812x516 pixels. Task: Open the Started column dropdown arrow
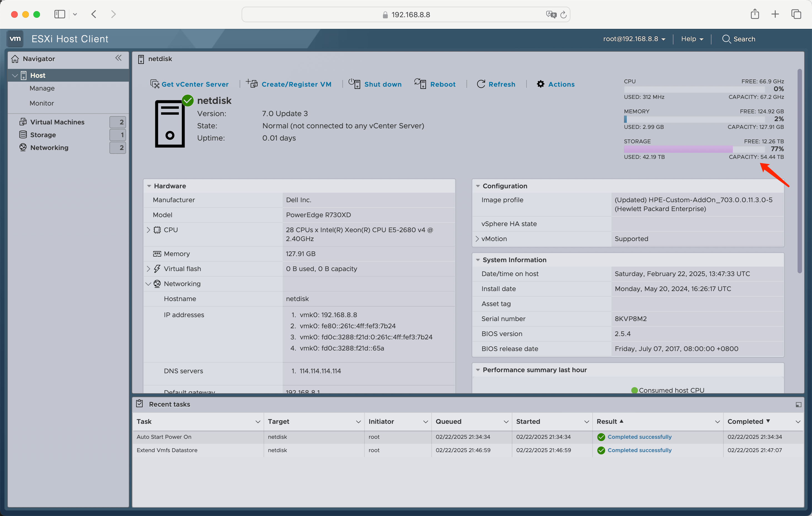587,422
